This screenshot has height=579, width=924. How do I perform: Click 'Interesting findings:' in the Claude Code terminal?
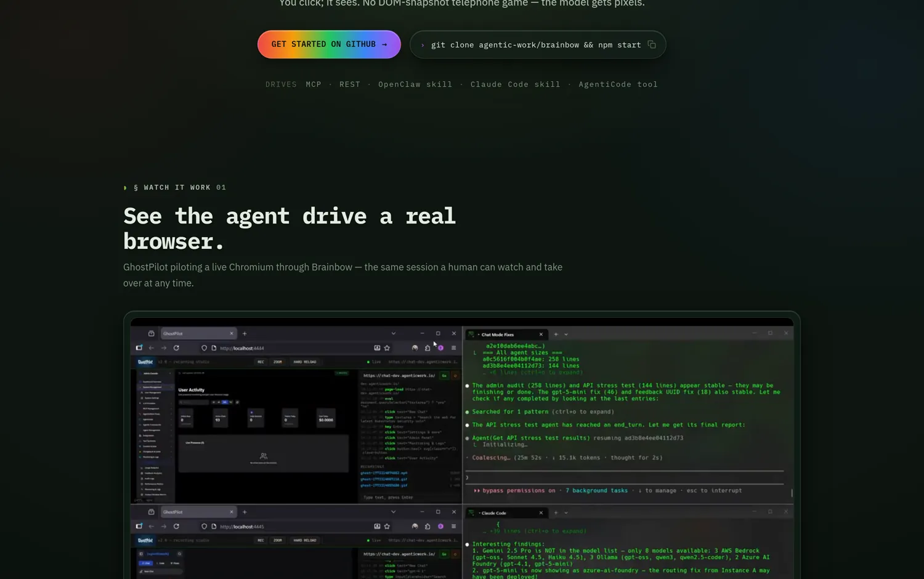508,545
